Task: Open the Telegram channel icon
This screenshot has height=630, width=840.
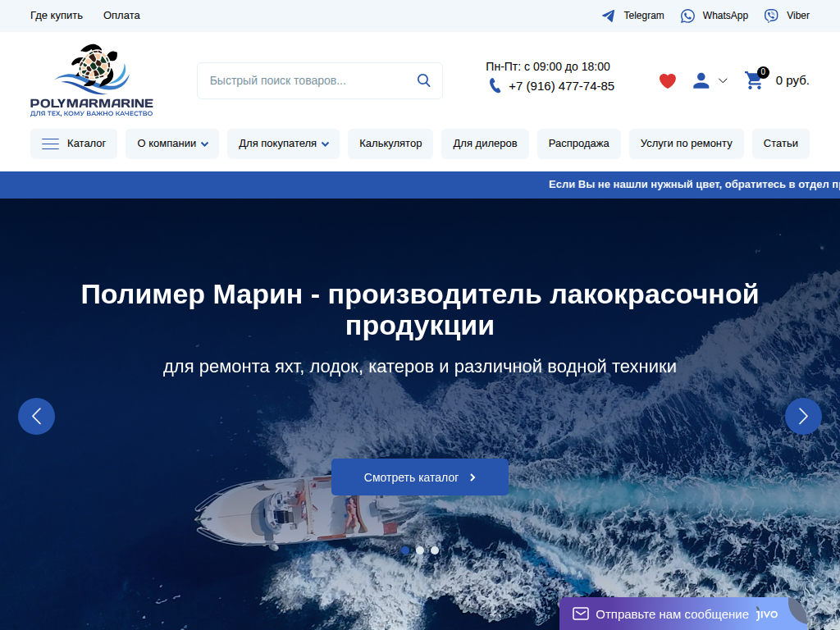Action: click(x=608, y=15)
